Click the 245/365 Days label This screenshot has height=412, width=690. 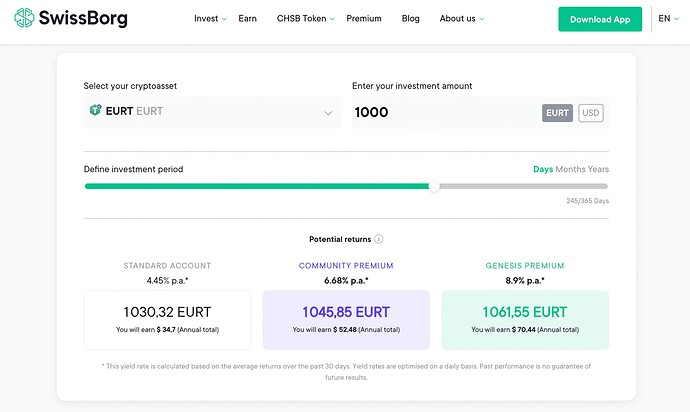tap(587, 201)
